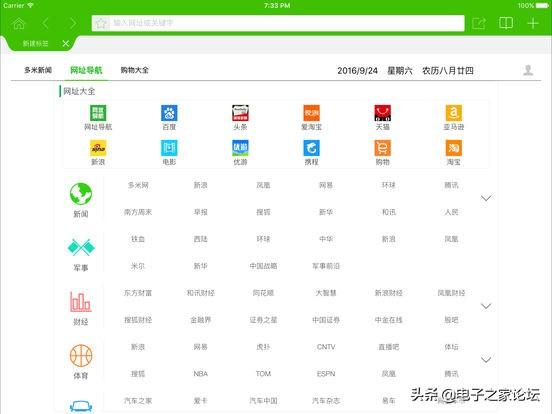The image size is (552, 414).
Task: Open the 天猫 icon
Action: [x=383, y=113]
